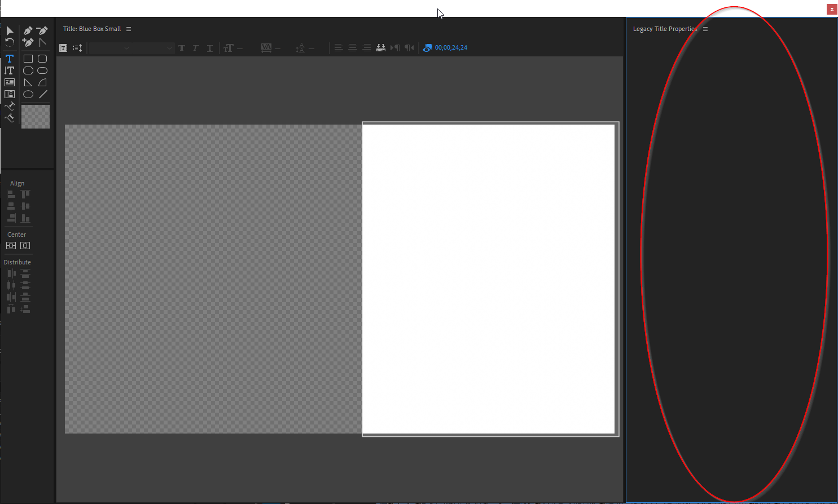Select the Vertical Type tool
This screenshot has height=504, width=838.
pyautogui.click(x=10, y=70)
